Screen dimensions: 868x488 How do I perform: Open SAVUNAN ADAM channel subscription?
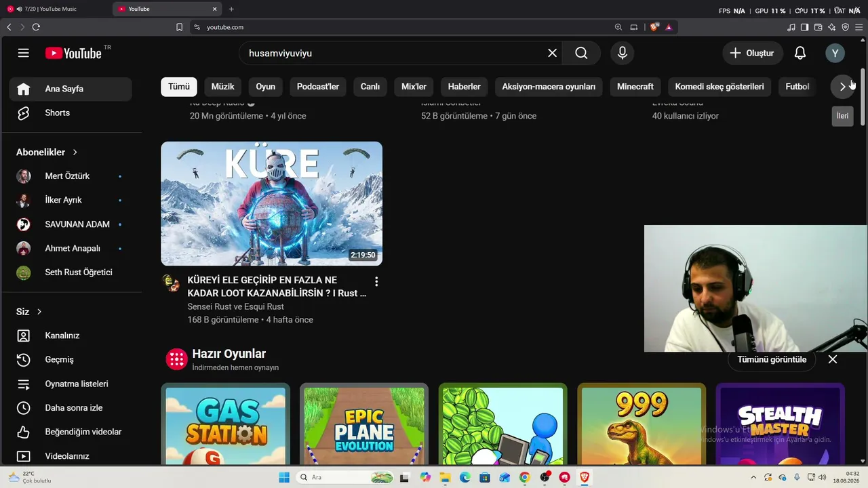[71, 224]
